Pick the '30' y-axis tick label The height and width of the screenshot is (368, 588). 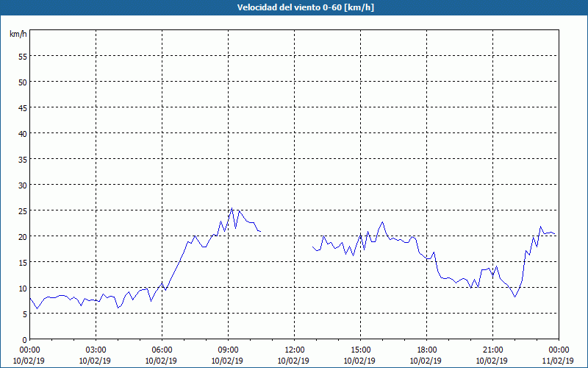click(23, 185)
